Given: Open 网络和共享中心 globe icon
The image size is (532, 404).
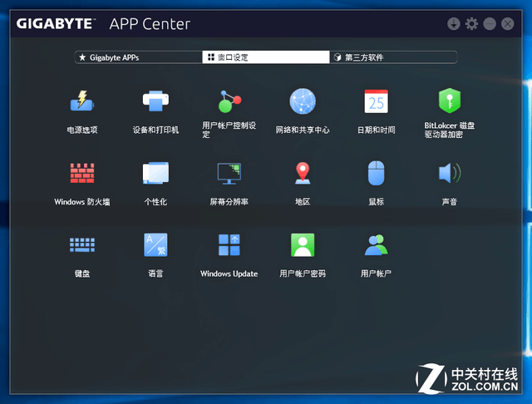Looking at the screenshot, I should [x=303, y=101].
